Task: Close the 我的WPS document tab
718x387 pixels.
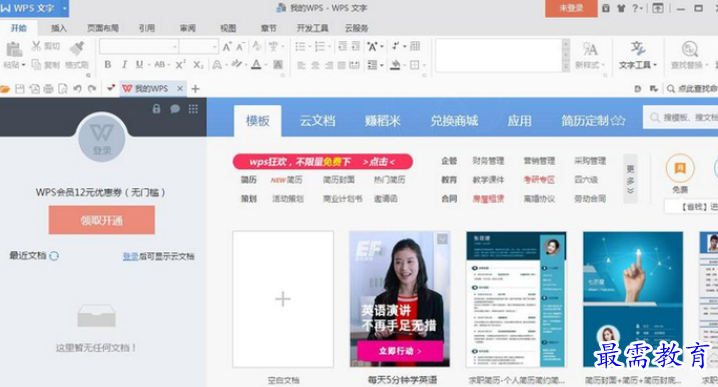Action: coord(180,89)
